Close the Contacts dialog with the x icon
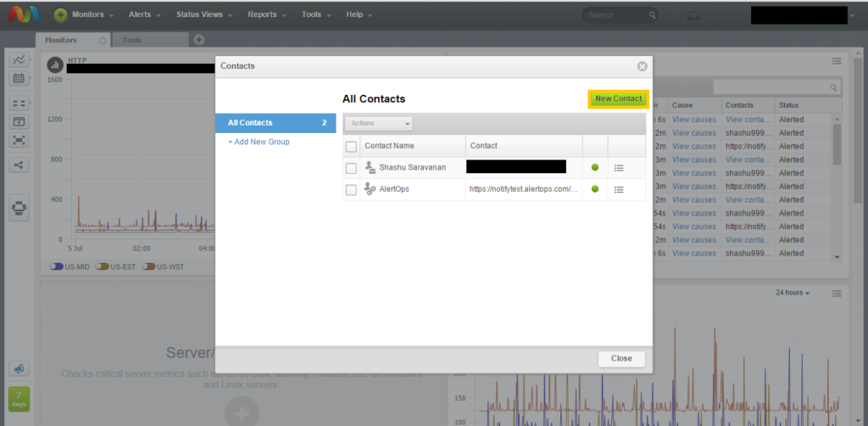This screenshot has height=426, width=868. [x=643, y=66]
